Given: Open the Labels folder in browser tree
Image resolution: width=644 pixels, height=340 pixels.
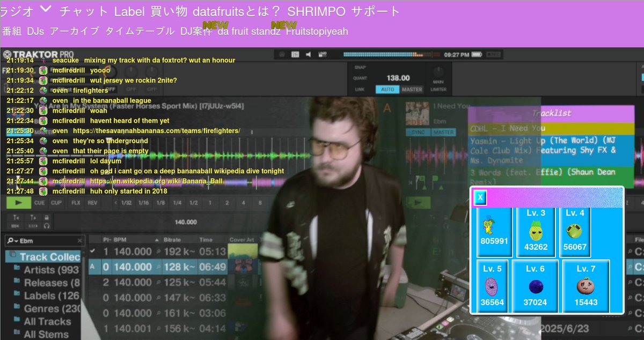Looking at the screenshot, I should [46, 295].
